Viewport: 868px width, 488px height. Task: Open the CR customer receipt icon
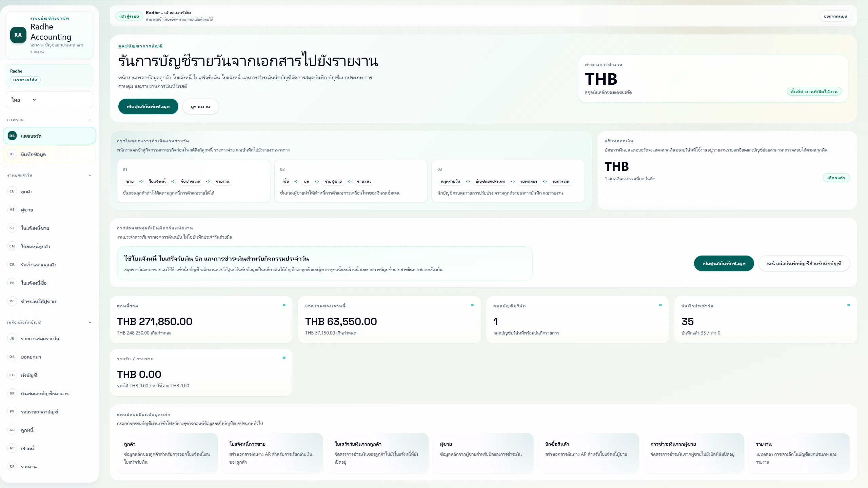tap(12, 265)
